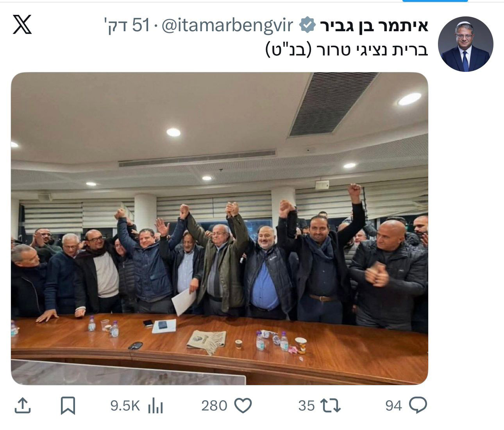Open the @itamarbengvir handle link
Viewport: 504px width, 430px height.
pyautogui.click(x=227, y=26)
